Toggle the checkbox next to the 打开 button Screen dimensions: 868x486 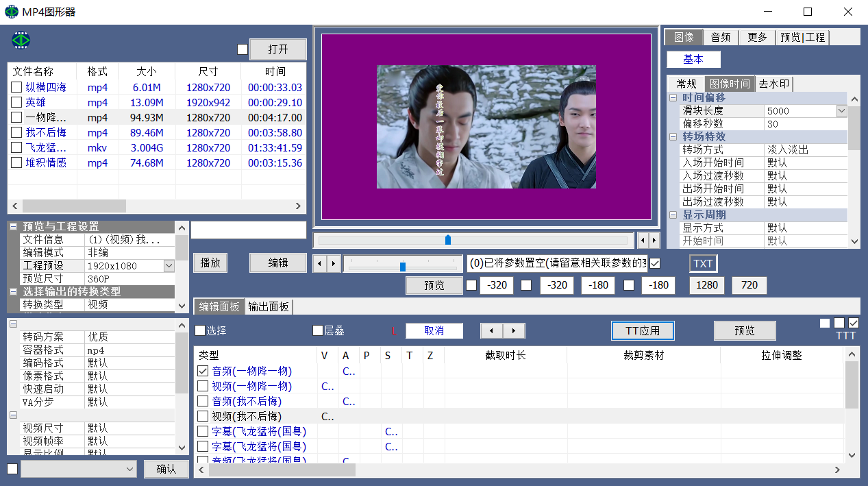(x=242, y=49)
